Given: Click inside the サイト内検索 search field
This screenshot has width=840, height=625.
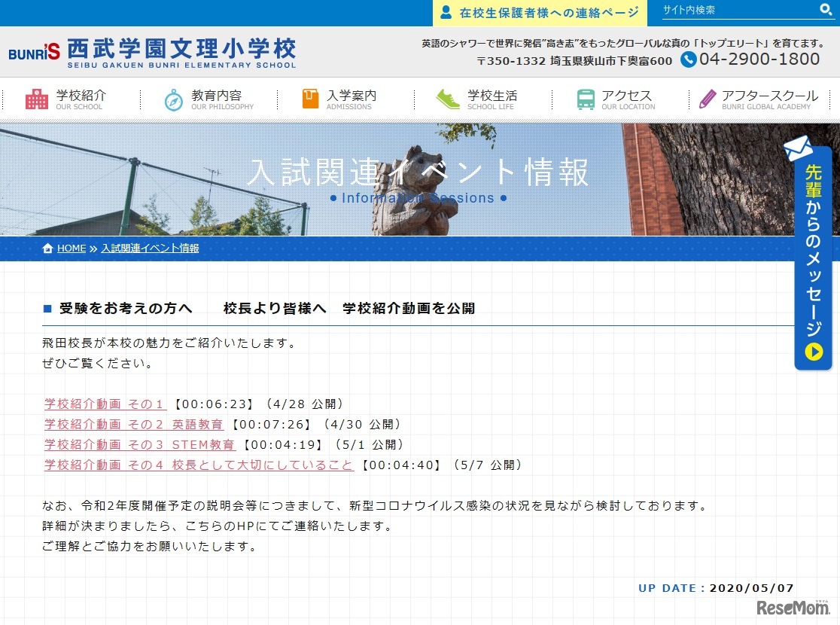Looking at the screenshot, I should 734,10.
